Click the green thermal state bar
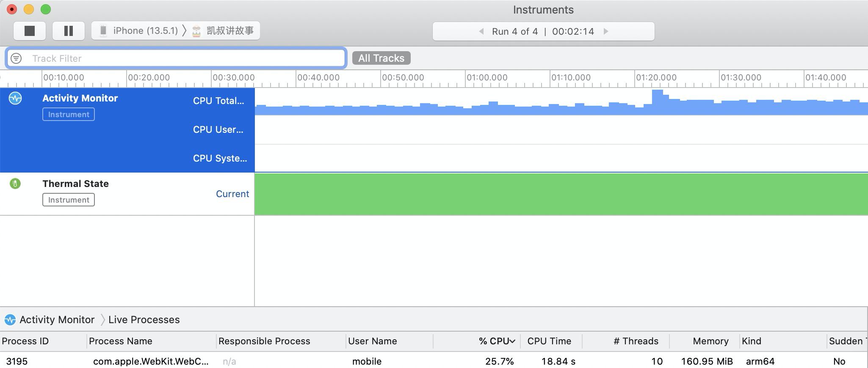Viewport: 868px width, 368px height. (x=561, y=194)
